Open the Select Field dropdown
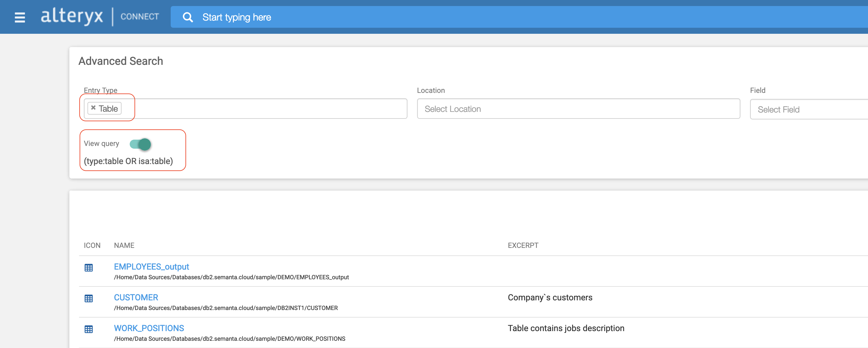The height and width of the screenshot is (348, 868). pos(809,109)
